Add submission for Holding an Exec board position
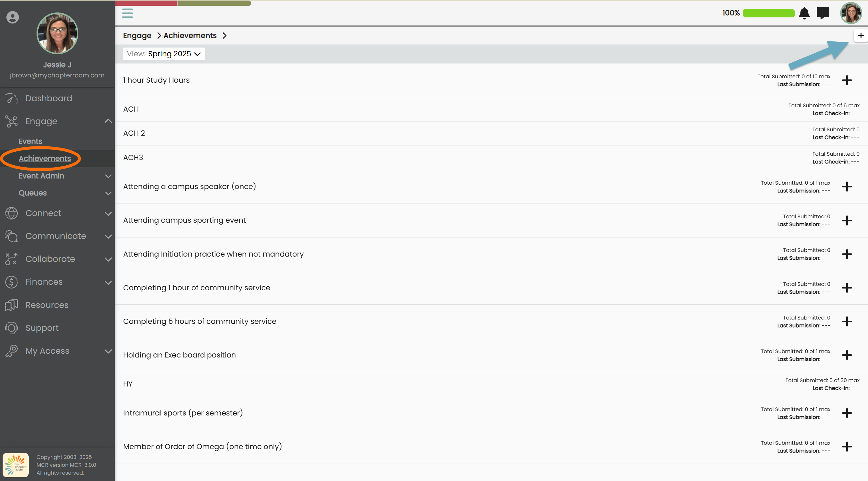This screenshot has height=481, width=868. point(847,355)
